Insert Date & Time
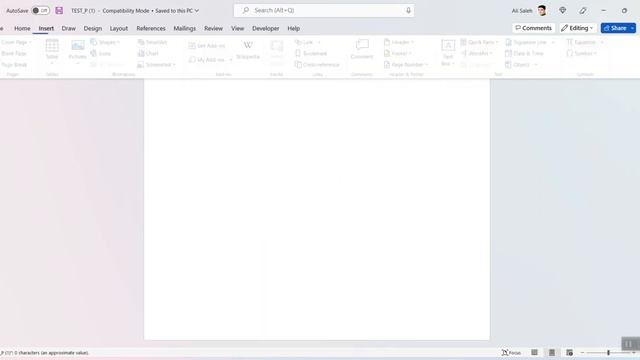Screen dimensions: 640x360 click(523, 53)
